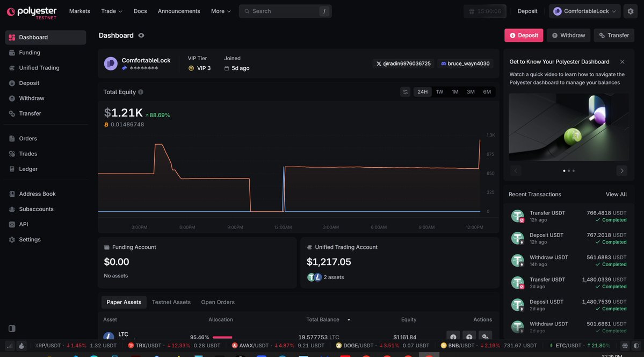The image size is (644, 357).
Task: Open Deposit in the sidebar
Action: pos(46,83)
